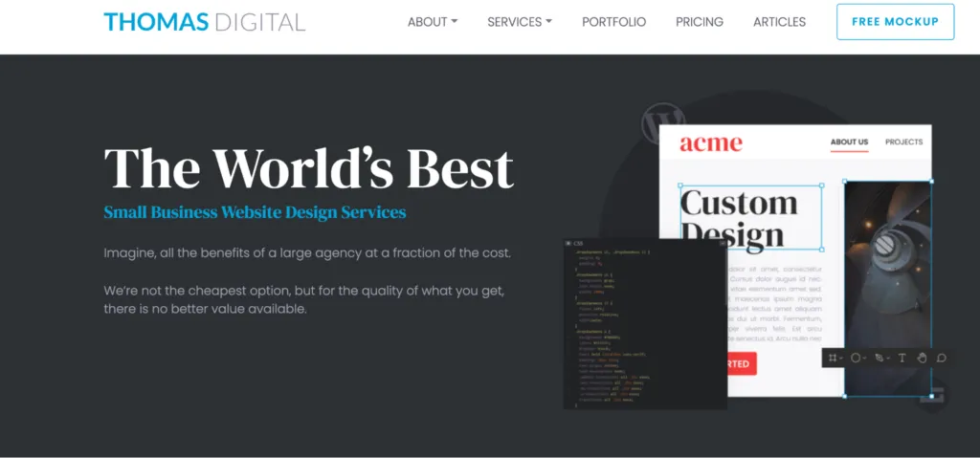The image size is (980, 458).
Task: Click the Custom Design heading box
Action: tap(750, 217)
